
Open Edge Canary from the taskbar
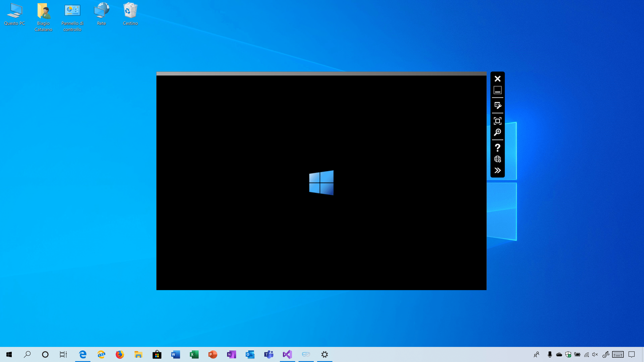click(x=101, y=354)
